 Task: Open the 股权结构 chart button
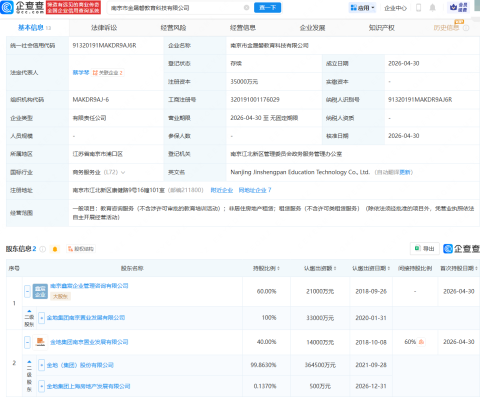[81, 249]
